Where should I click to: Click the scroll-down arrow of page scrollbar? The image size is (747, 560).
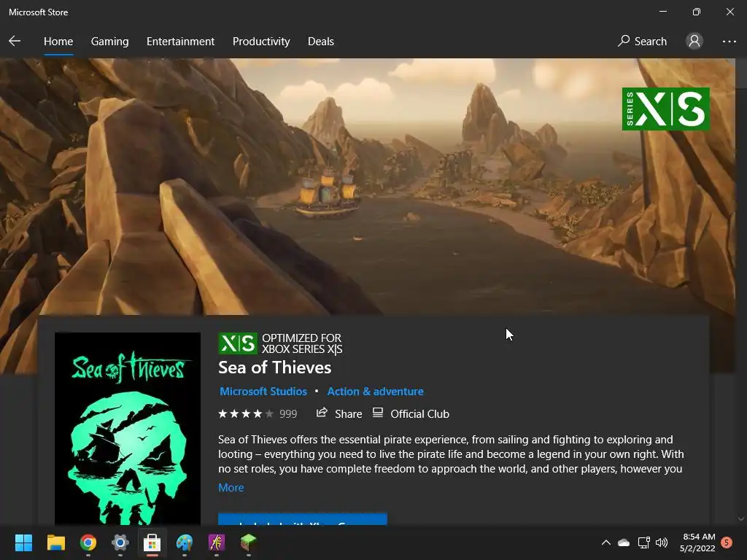(741, 519)
